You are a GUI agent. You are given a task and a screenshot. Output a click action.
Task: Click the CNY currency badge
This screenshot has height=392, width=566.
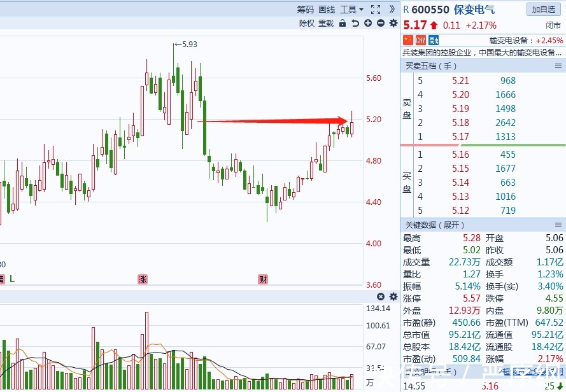[x=421, y=39]
